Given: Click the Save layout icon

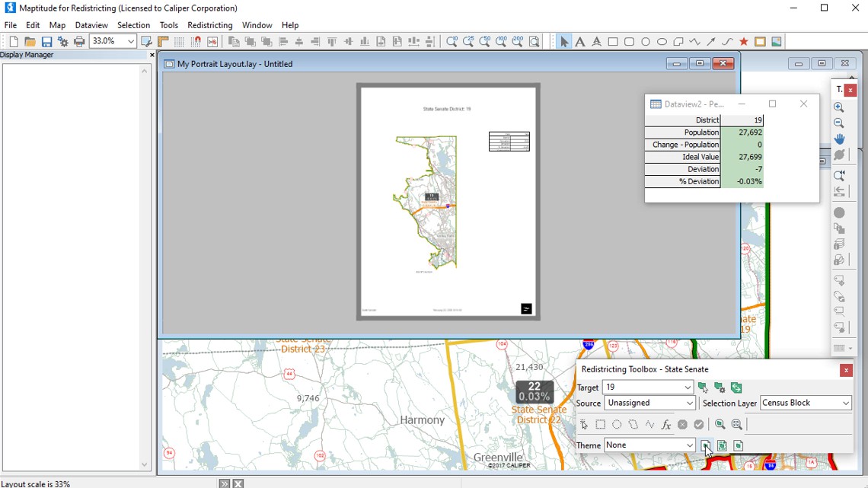Looking at the screenshot, I should pos(46,42).
